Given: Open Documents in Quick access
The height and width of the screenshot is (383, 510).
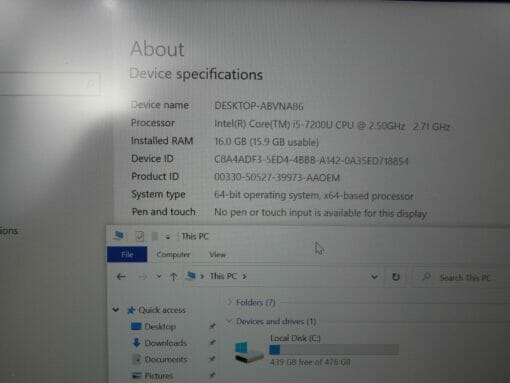Looking at the screenshot, I should point(166,359).
